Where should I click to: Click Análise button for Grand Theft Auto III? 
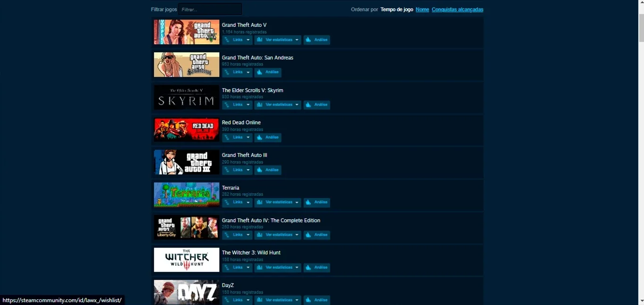pyautogui.click(x=268, y=170)
